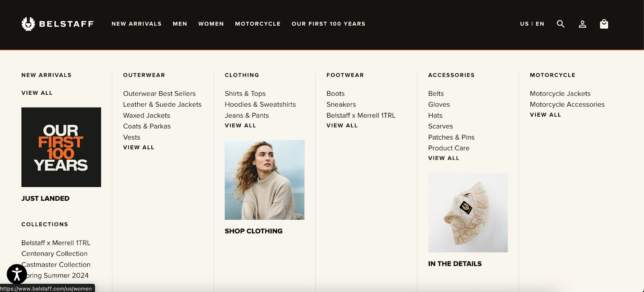Screen dimensions: 644x292
Task: Select Boots under Footwear
Action: [335, 93]
